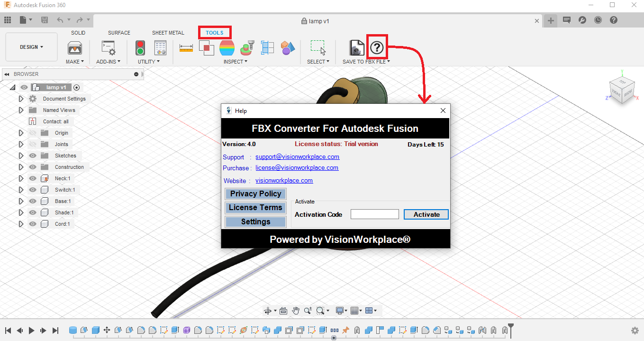Toggle visibility of lamp v1 root component

click(24, 87)
